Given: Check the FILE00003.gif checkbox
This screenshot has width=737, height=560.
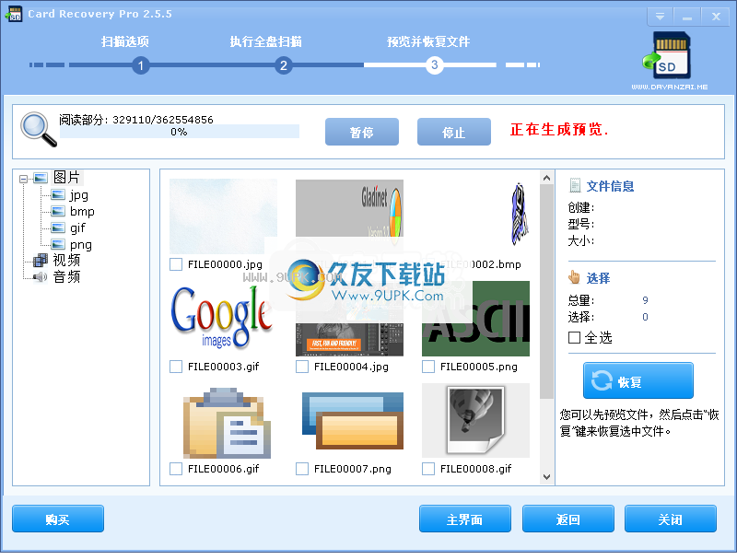Looking at the screenshot, I should pos(176,367).
